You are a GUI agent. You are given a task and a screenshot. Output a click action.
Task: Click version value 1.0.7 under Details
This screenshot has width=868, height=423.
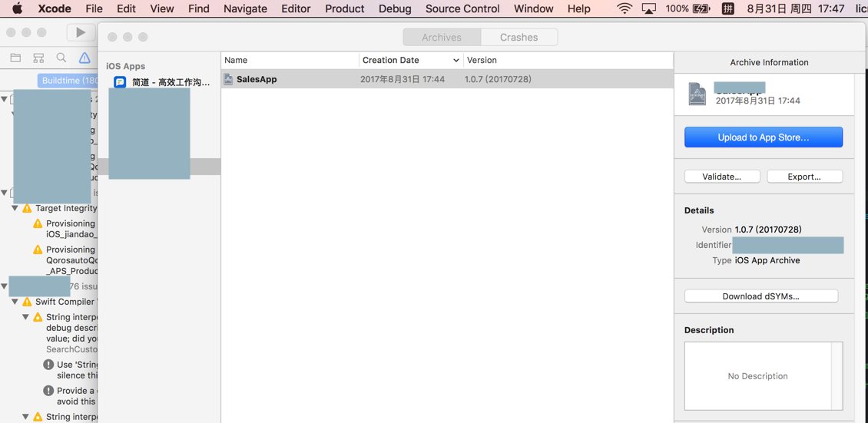click(768, 230)
